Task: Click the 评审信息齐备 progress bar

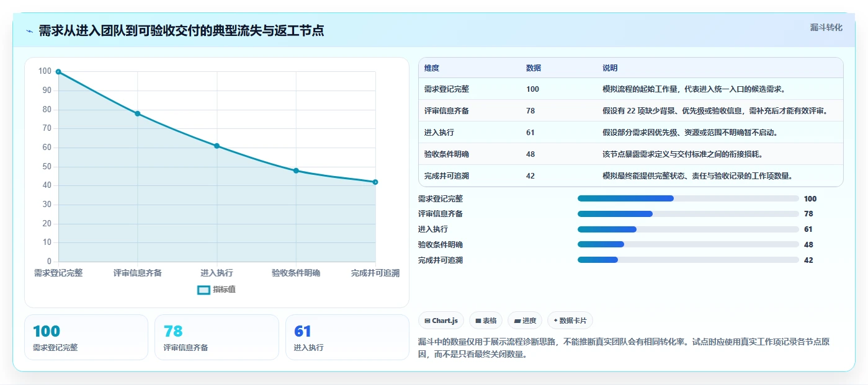Action: [688, 214]
